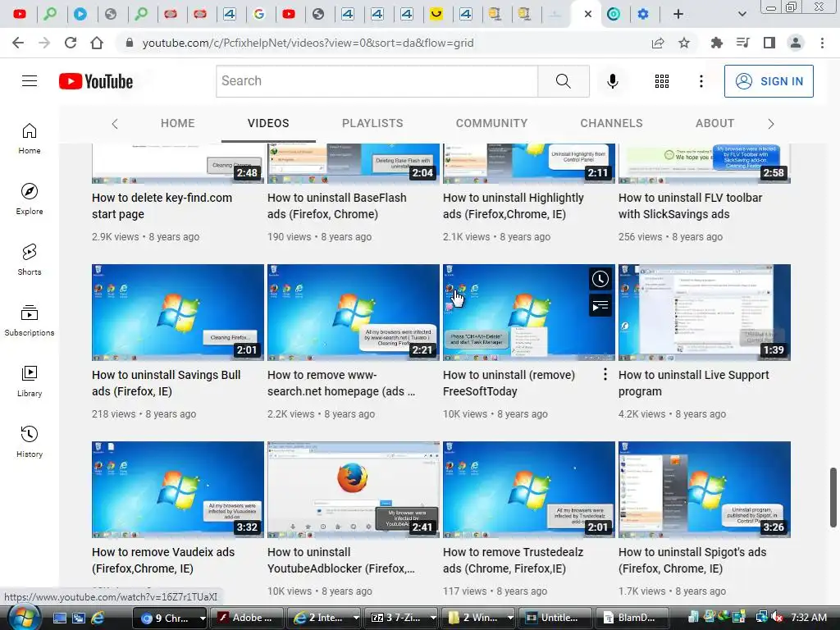Open Chrome three-dot menu

(822, 43)
